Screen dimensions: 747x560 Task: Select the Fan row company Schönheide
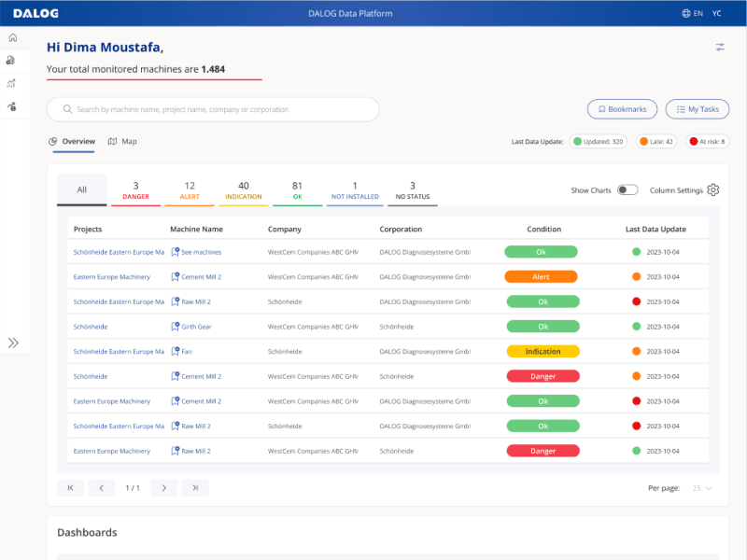click(285, 352)
